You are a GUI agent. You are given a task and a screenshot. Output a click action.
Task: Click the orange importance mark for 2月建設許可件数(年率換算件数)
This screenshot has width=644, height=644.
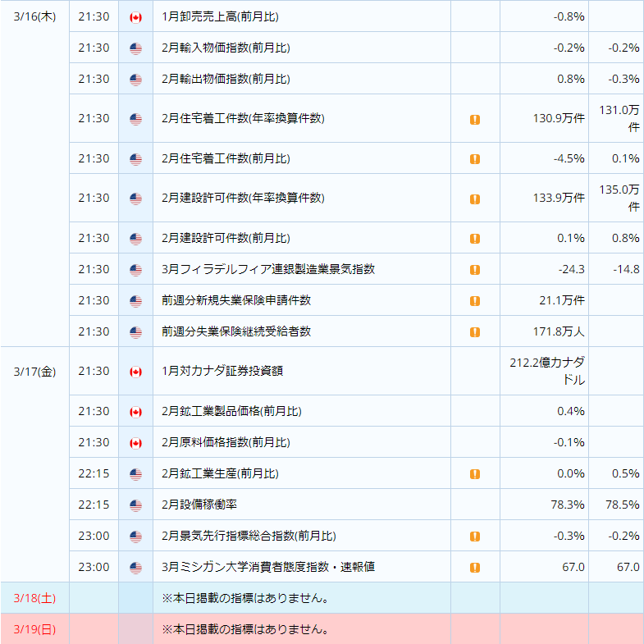(475, 199)
